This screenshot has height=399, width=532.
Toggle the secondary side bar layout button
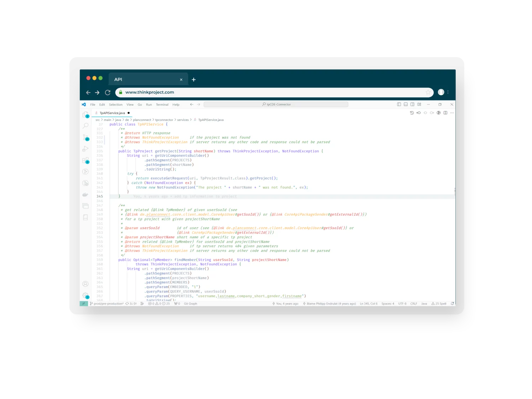[x=412, y=104]
